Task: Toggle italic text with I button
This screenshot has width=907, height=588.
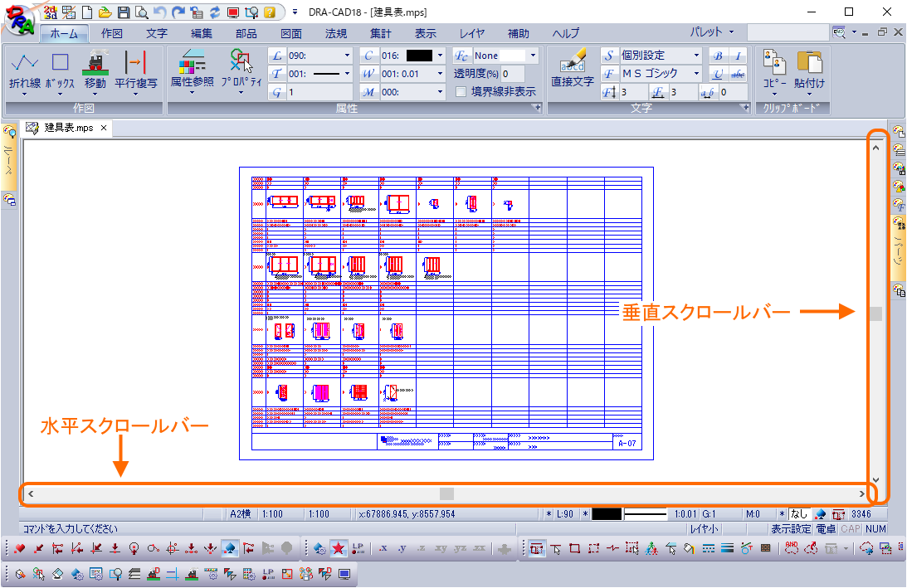Action: [738, 56]
